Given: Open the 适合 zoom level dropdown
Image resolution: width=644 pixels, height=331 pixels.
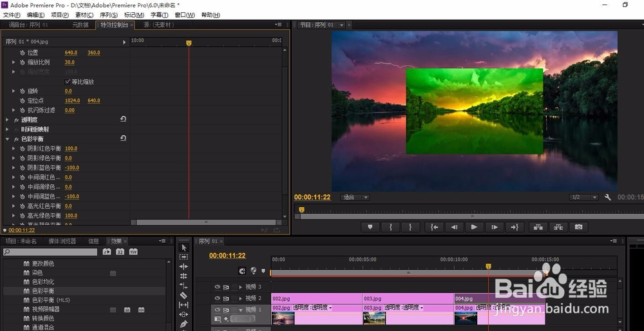Looking at the screenshot, I should tap(355, 197).
